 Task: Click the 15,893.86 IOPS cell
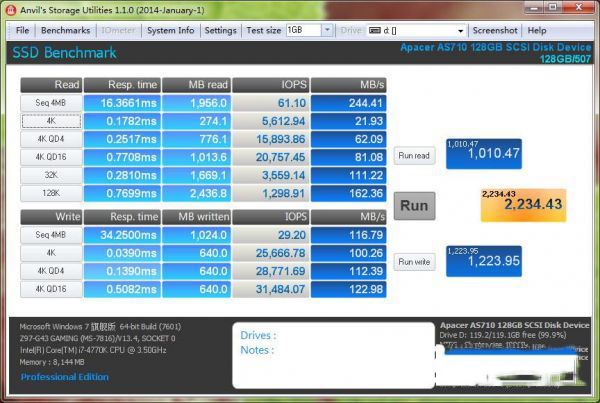(x=271, y=139)
